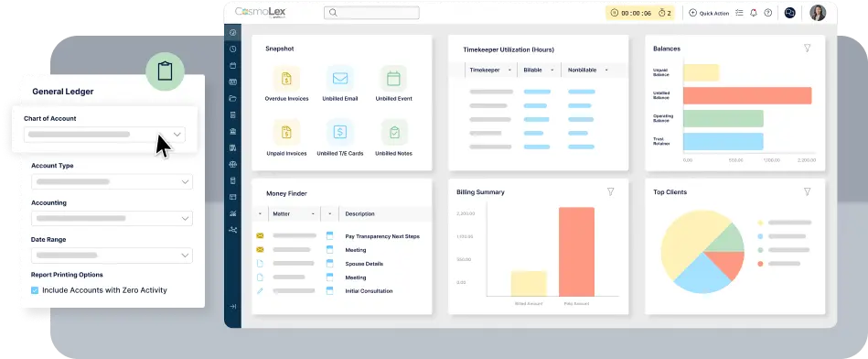Open the Date Range dropdown
This screenshot has width=868, height=359.
pyautogui.click(x=112, y=256)
